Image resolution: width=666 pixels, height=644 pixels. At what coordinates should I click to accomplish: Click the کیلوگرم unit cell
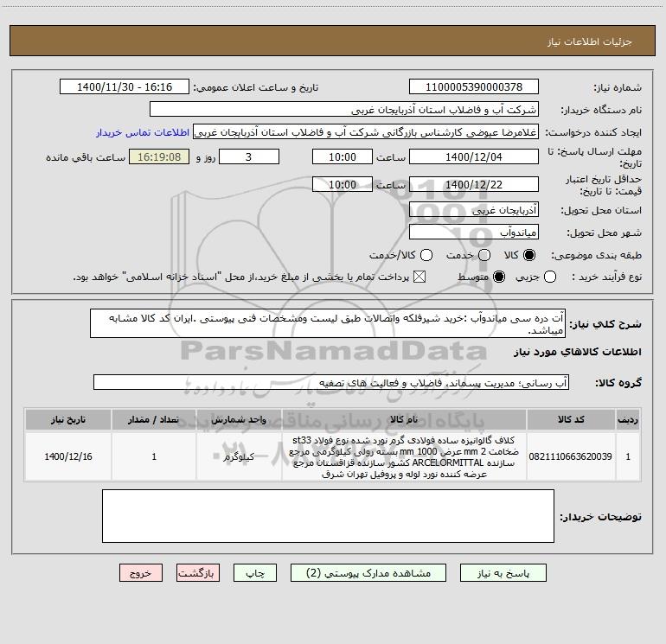pyautogui.click(x=239, y=456)
